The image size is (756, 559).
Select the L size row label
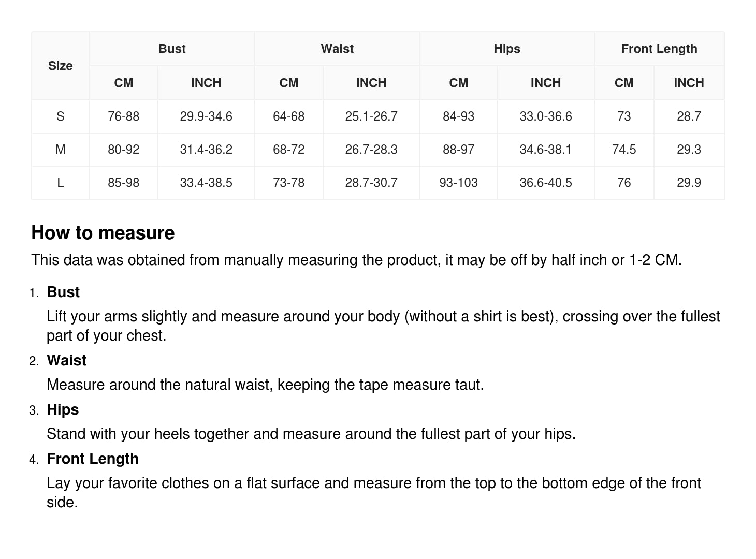(60, 183)
